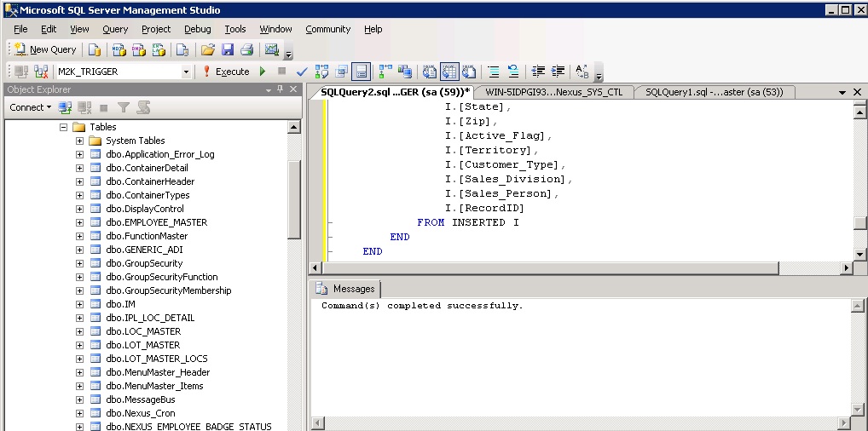Open the Tools menu
This screenshot has height=431, width=868.
pos(235,29)
